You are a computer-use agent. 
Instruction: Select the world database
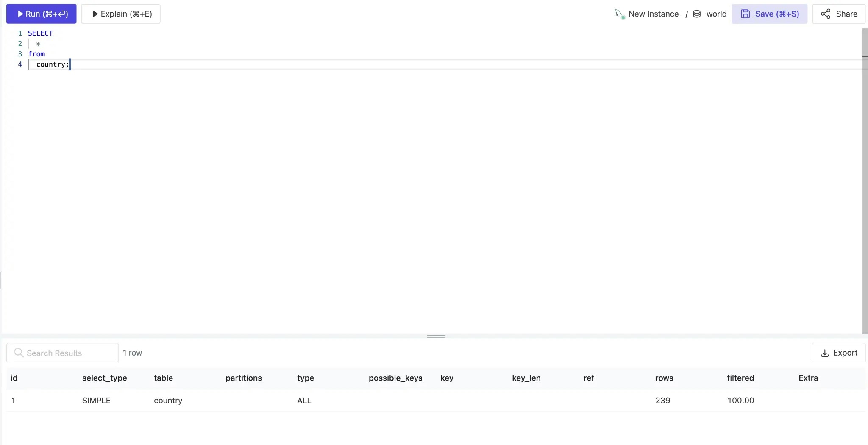(x=716, y=14)
